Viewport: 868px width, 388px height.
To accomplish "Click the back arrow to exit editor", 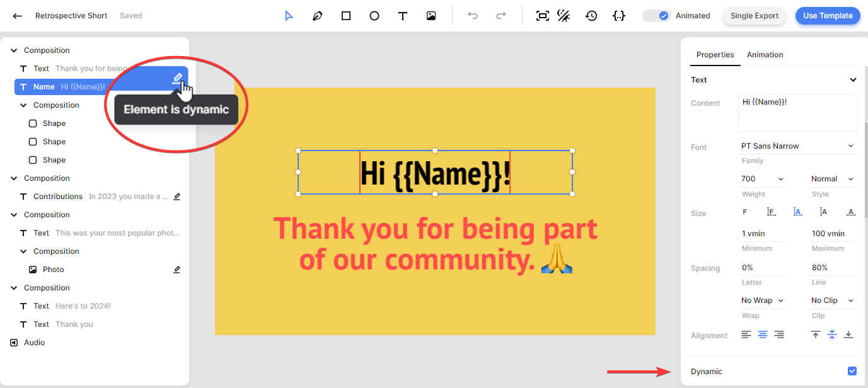I will click(18, 16).
